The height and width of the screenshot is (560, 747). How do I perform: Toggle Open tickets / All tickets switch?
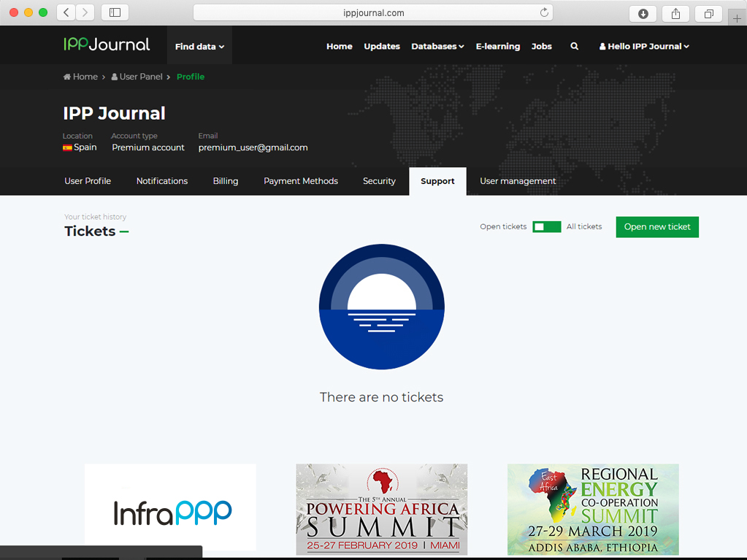click(x=546, y=227)
